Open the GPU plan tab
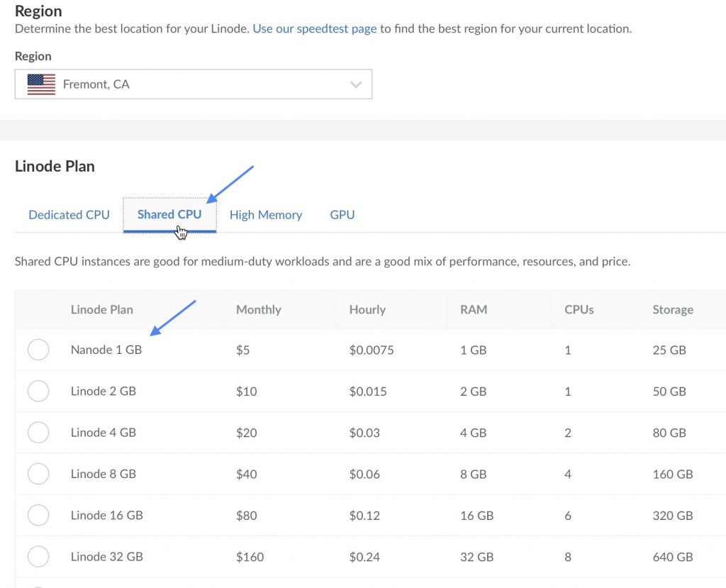This screenshot has width=726, height=588. point(342,215)
